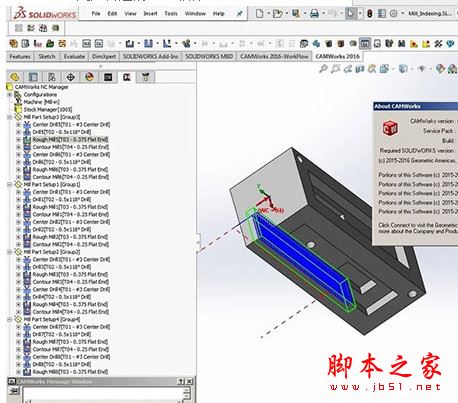Collapse the Mill Part Setup3 [Group3] node
Viewport: 458px width, 403px height.
click(10, 117)
